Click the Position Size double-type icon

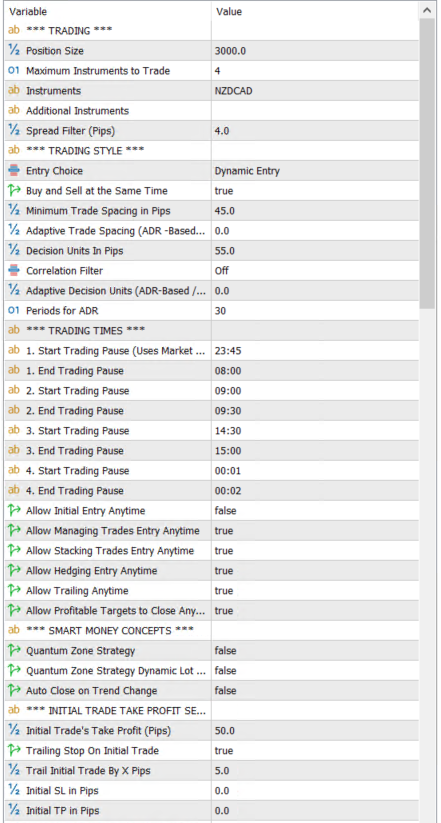[14, 51]
